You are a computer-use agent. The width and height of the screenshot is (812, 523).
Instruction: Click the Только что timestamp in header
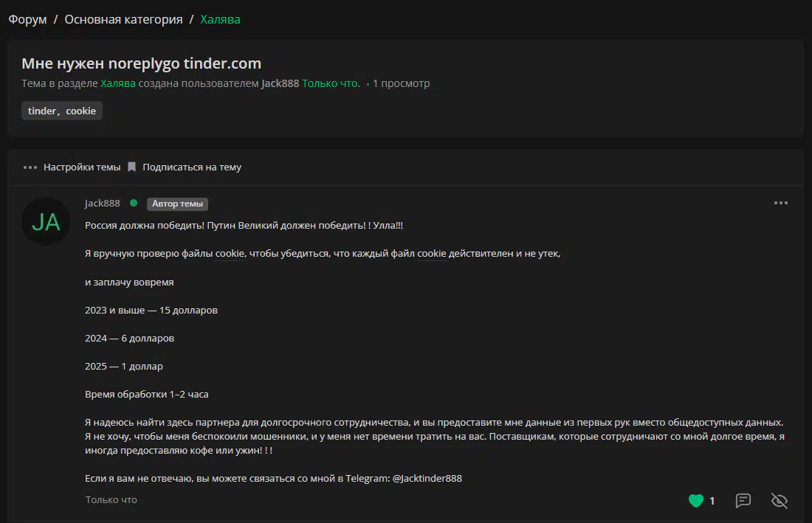331,83
